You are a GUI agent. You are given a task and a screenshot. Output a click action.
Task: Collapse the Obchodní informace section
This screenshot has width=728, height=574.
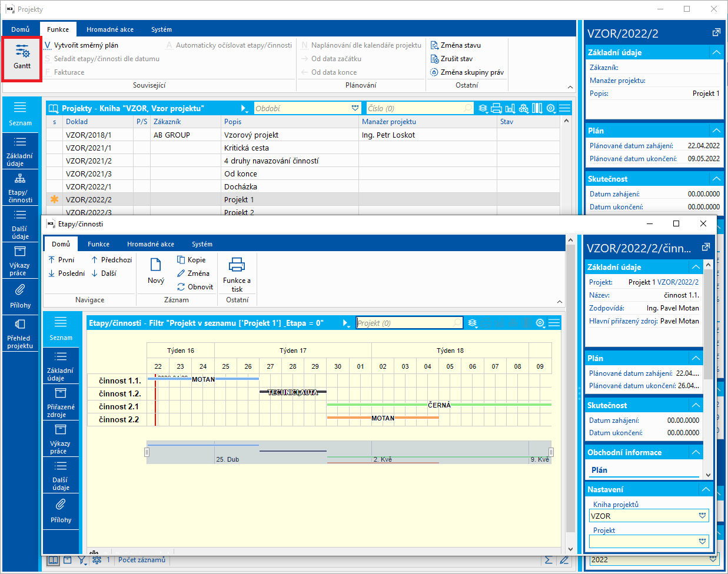click(x=696, y=452)
